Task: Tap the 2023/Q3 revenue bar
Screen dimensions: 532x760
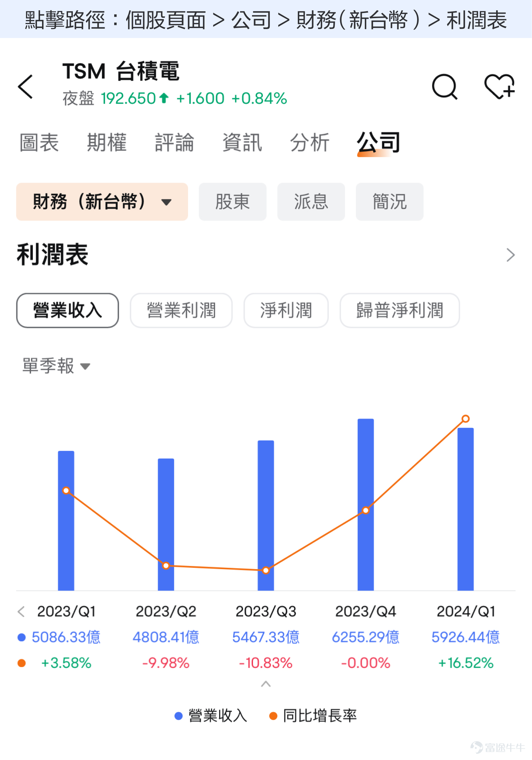Action: [x=266, y=515]
